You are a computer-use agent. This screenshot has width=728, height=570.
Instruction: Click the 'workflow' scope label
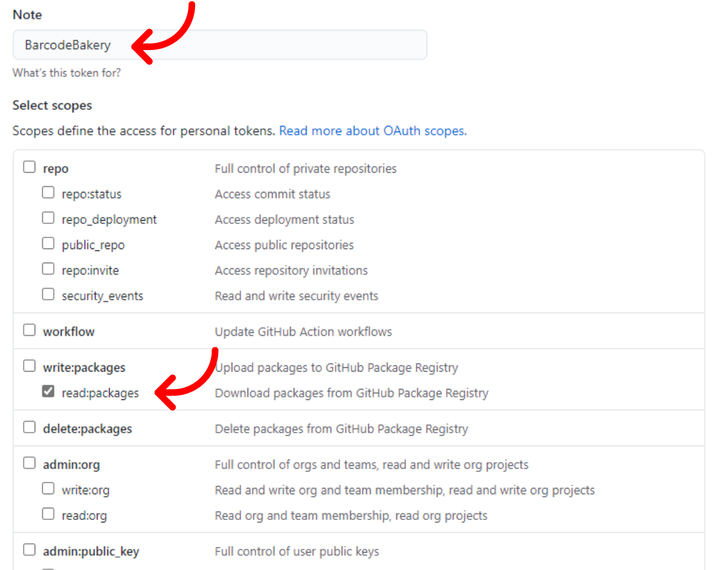coord(69,332)
